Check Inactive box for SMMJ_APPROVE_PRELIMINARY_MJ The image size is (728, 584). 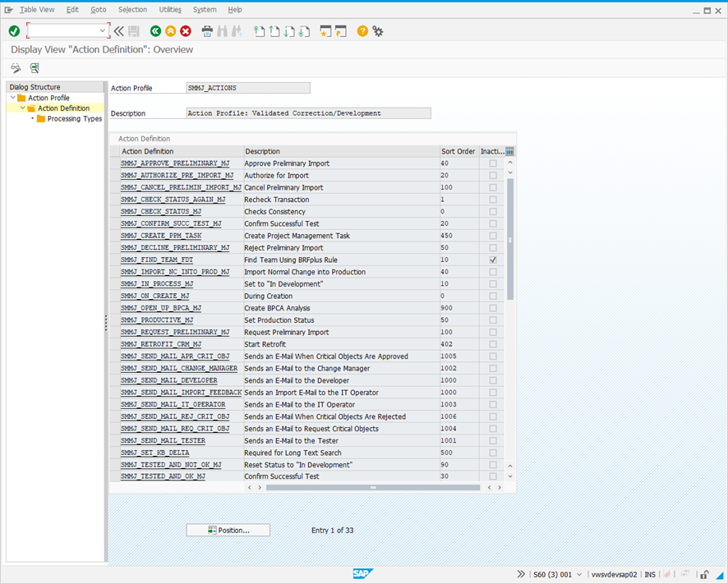(x=492, y=163)
